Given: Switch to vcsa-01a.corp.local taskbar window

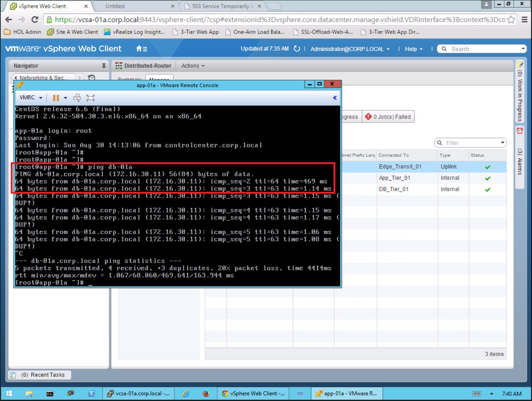Looking at the screenshot, I should [138, 393].
